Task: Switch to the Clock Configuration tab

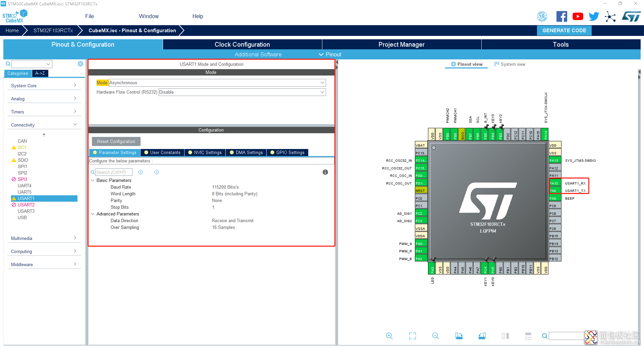Action: tap(242, 44)
